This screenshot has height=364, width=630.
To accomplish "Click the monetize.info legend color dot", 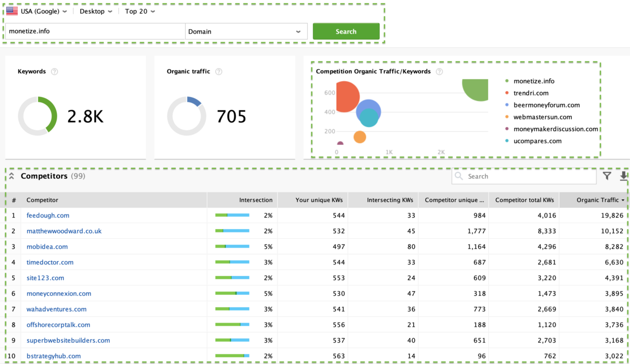I will tap(507, 81).
